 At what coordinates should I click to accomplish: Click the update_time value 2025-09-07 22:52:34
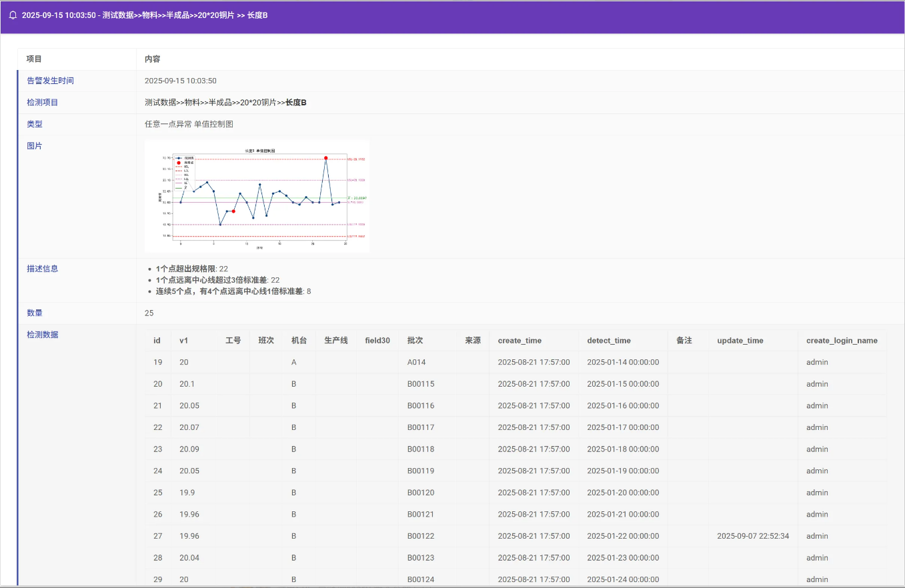tap(753, 536)
